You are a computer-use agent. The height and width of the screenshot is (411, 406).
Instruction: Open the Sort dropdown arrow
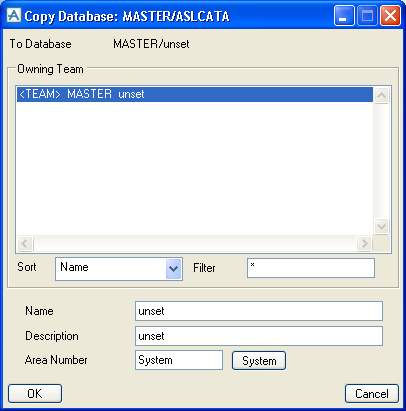click(173, 269)
